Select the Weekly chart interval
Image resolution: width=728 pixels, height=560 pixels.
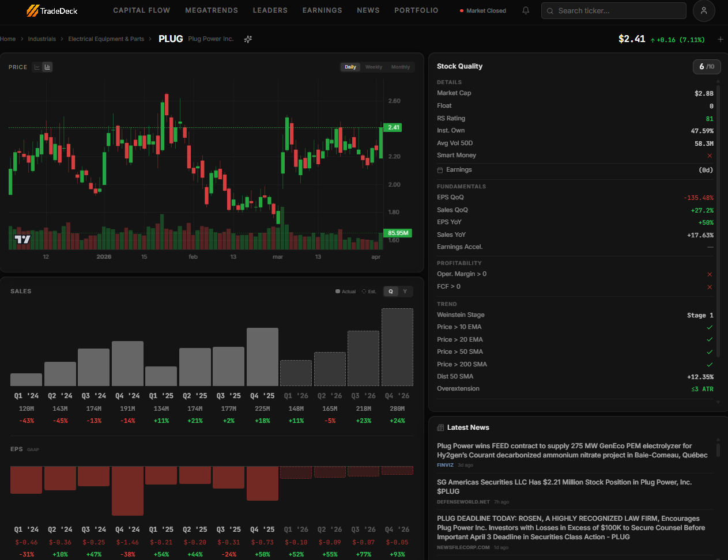click(x=374, y=67)
